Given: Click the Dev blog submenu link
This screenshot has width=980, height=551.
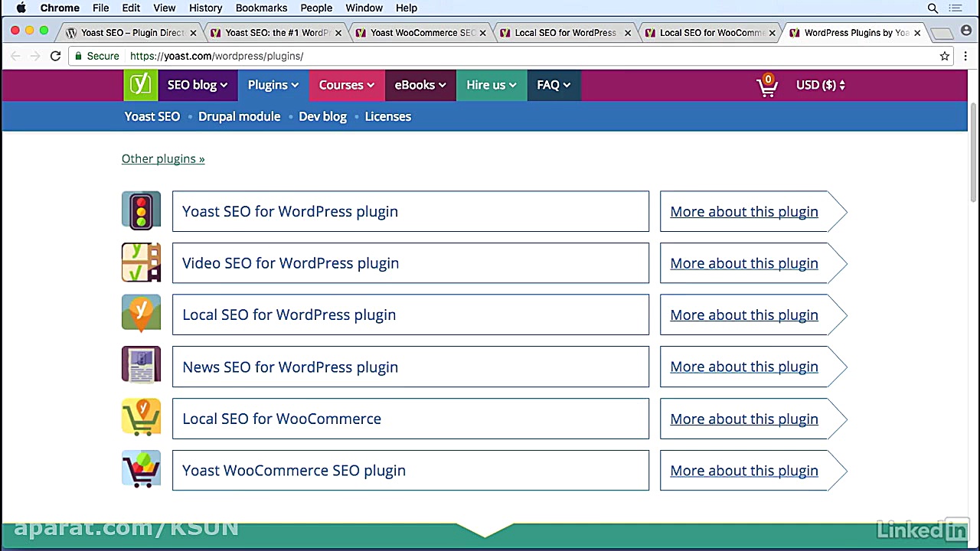Looking at the screenshot, I should [x=322, y=116].
